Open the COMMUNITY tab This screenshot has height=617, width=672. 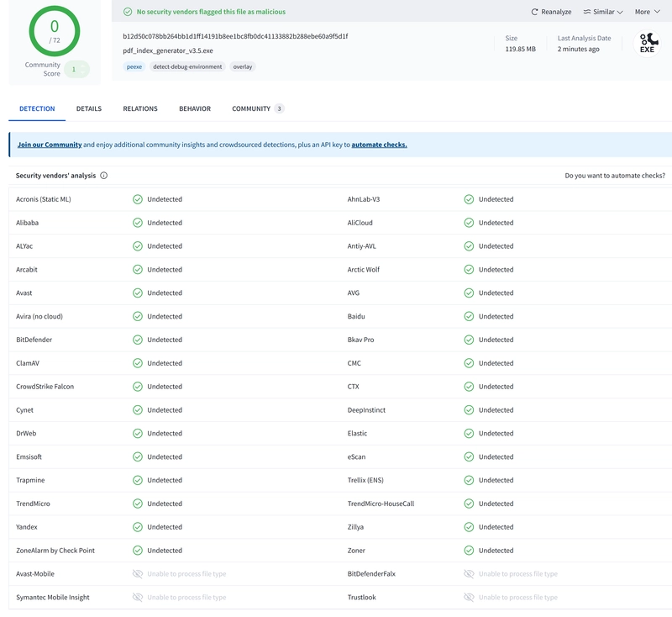251,109
